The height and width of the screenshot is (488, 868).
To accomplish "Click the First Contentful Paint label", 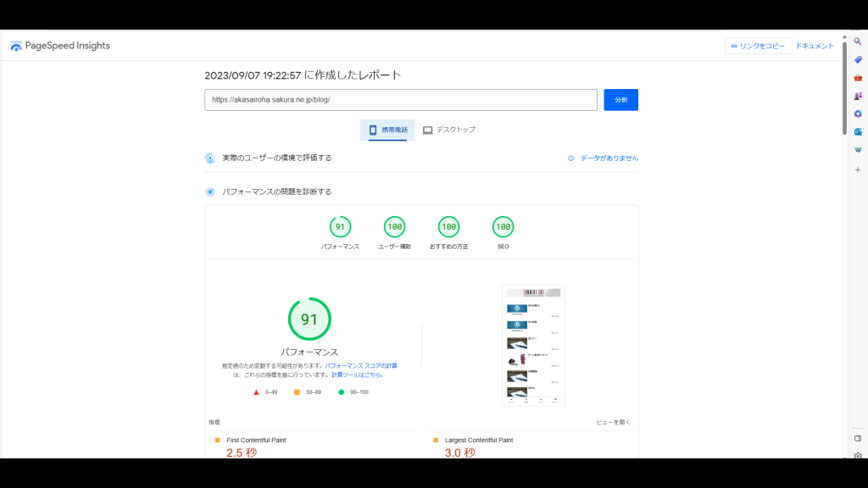I will tap(256, 441).
